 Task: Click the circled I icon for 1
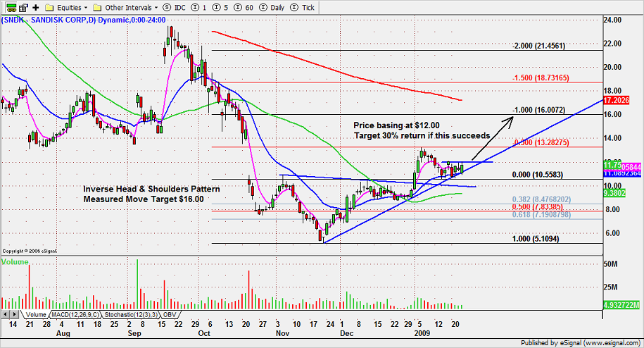195,7
